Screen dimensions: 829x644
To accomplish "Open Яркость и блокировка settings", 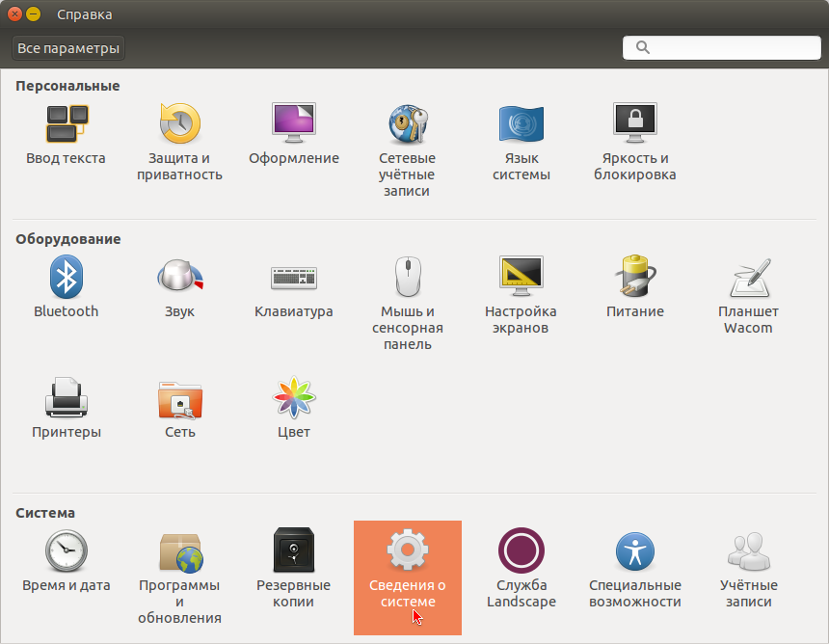I will 635,143.
